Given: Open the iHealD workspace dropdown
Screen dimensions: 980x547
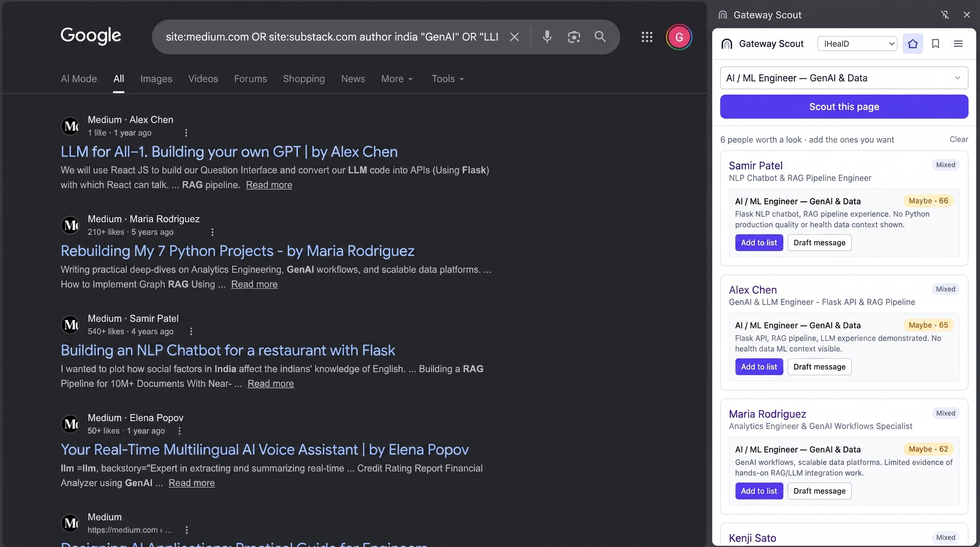Looking at the screenshot, I should pyautogui.click(x=857, y=44).
